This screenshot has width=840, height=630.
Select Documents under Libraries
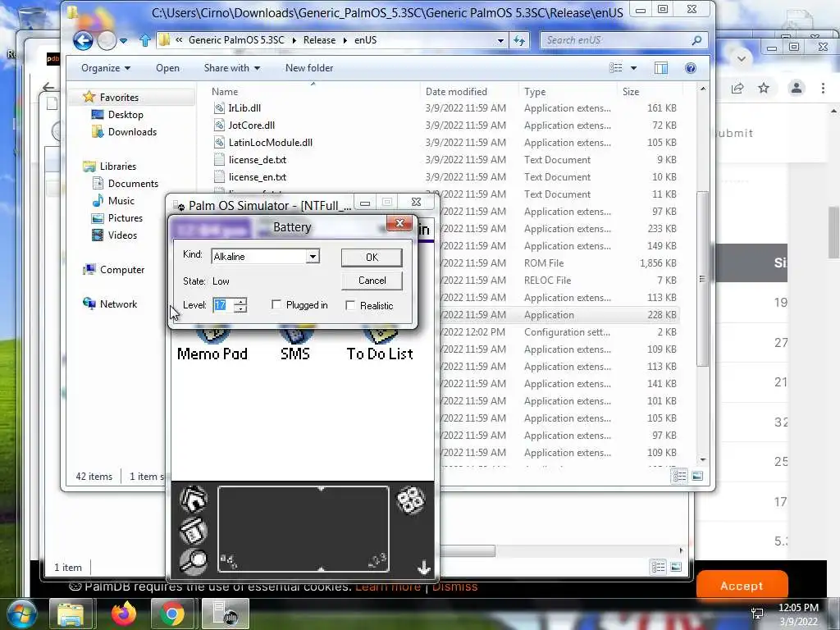tap(133, 184)
